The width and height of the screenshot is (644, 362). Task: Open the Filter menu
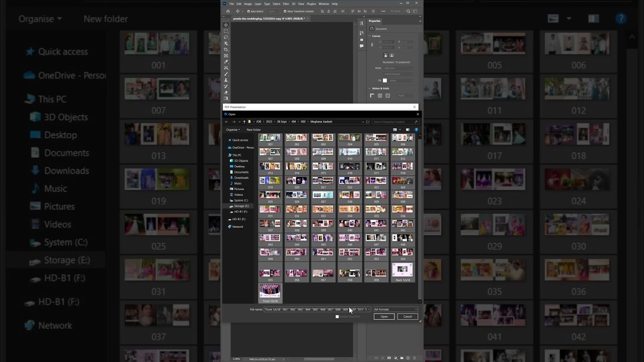point(286,4)
